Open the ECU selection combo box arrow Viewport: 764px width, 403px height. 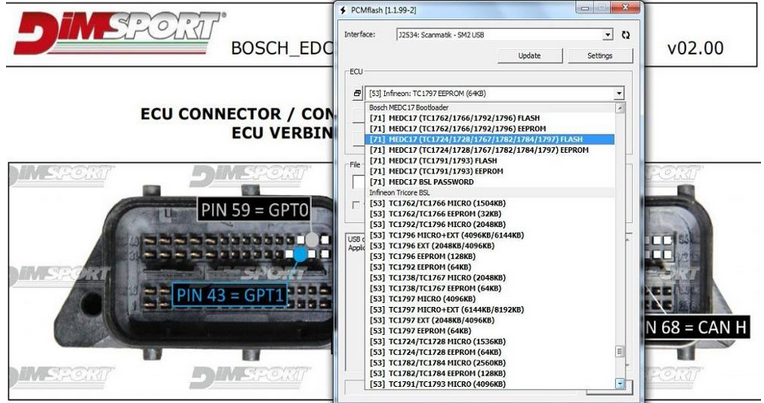(618, 93)
